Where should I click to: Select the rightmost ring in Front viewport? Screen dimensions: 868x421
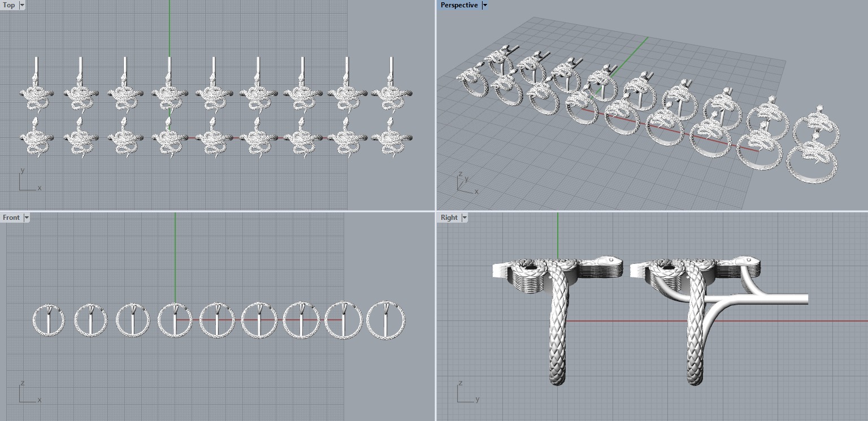[x=386, y=319]
